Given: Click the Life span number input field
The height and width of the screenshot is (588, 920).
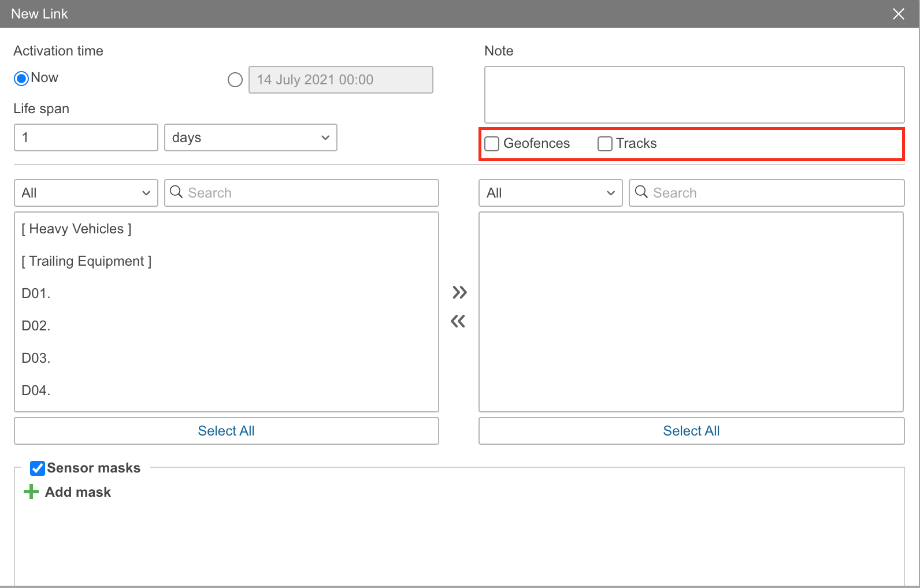Looking at the screenshot, I should tap(86, 137).
